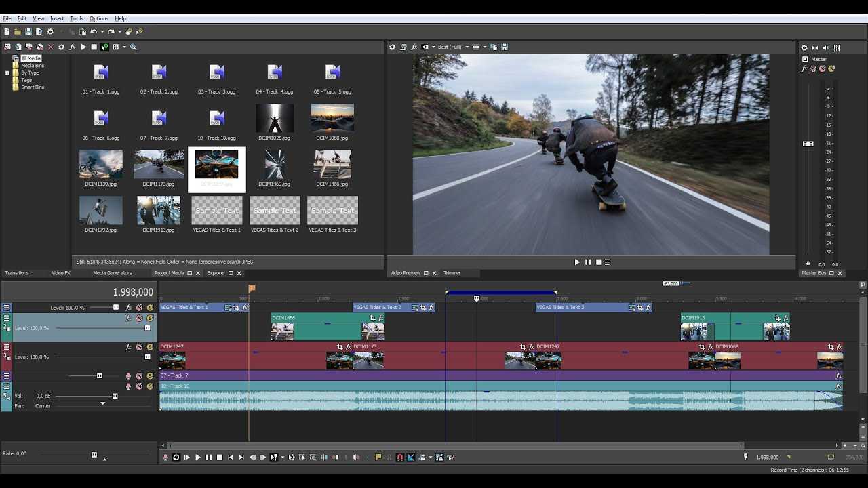Open Media FX in Project Media toolbar
This screenshot has height=488, width=868.
[72, 47]
